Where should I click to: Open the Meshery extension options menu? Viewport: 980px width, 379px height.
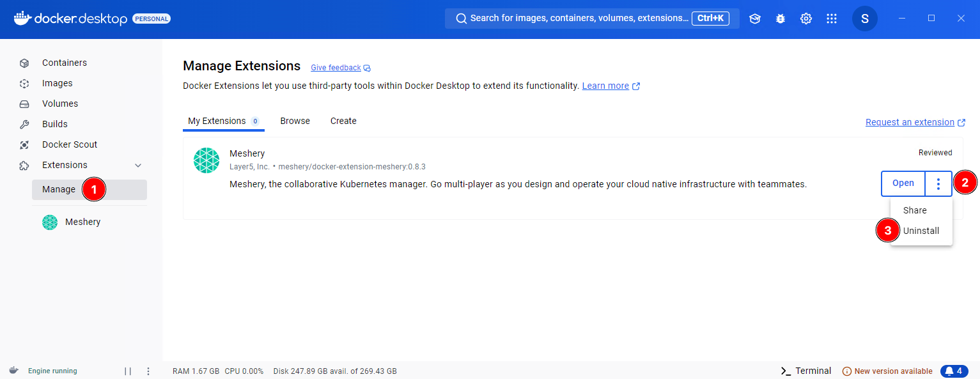tap(938, 183)
